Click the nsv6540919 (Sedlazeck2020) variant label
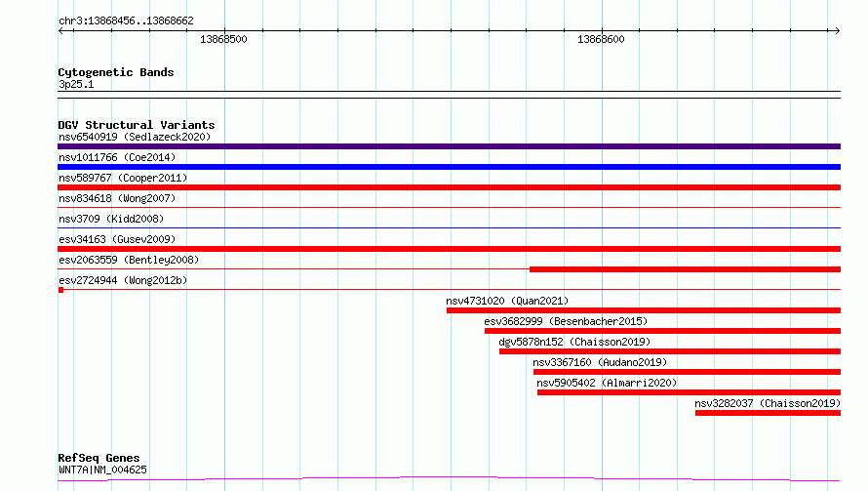This screenshot has width=868, height=491. [135, 137]
